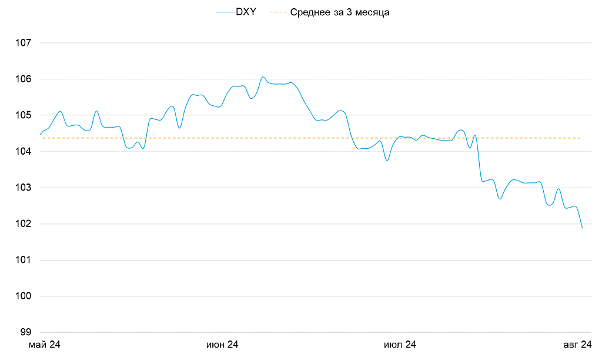
Task: Select the 101 y-axis label
Action: 23,260
